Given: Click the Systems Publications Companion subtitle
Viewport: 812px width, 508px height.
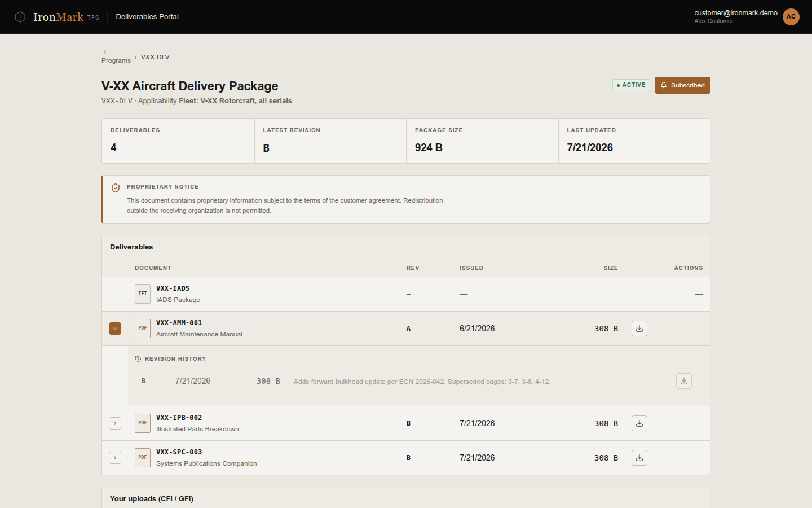Looking at the screenshot, I should coord(206,463).
